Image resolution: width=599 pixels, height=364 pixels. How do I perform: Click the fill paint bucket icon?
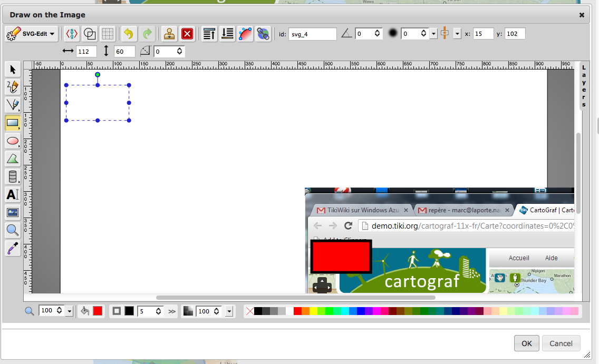(x=85, y=311)
